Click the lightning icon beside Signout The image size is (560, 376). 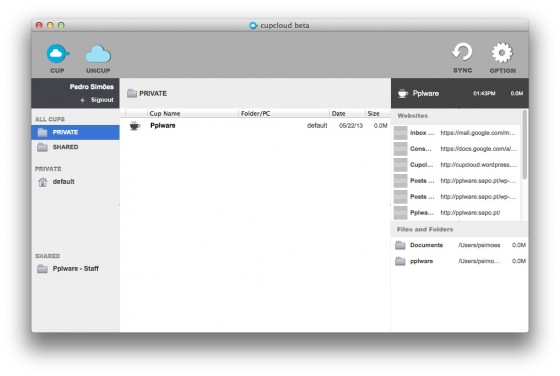tap(82, 100)
